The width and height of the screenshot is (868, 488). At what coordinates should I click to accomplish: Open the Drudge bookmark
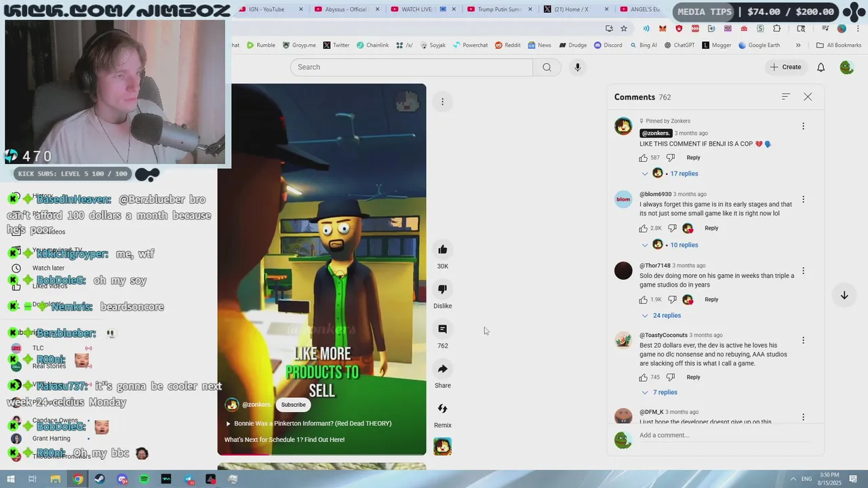[x=573, y=45]
